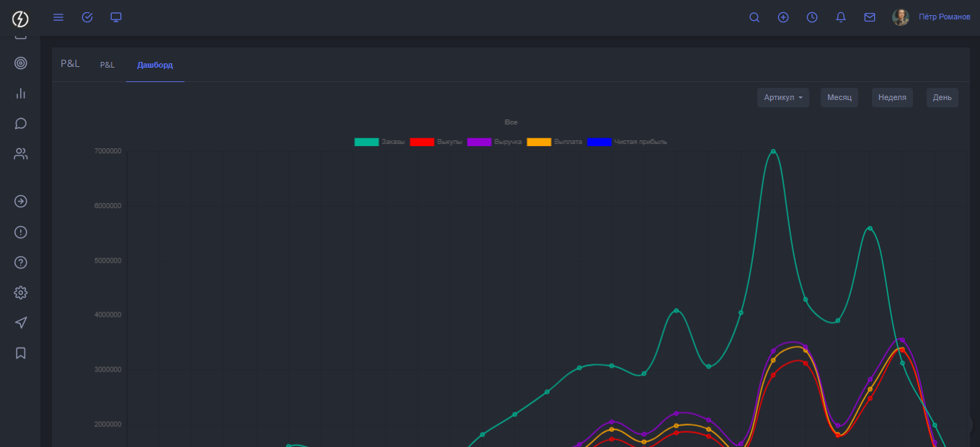980x447 pixels.
Task: Expand the Артикул dropdown
Action: pyautogui.click(x=783, y=98)
